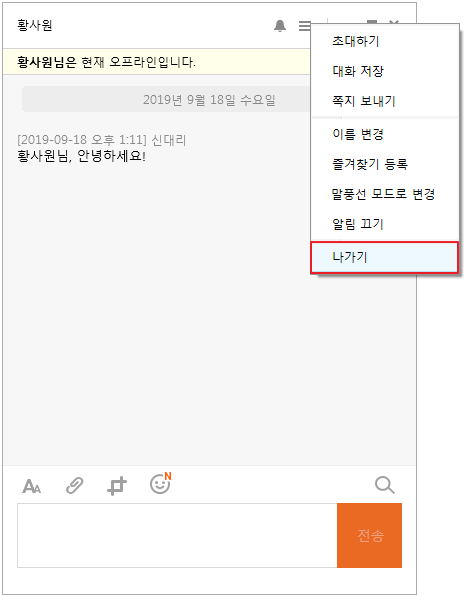Focus the message input box
This screenshot has height=597, width=464.
tap(177, 535)
